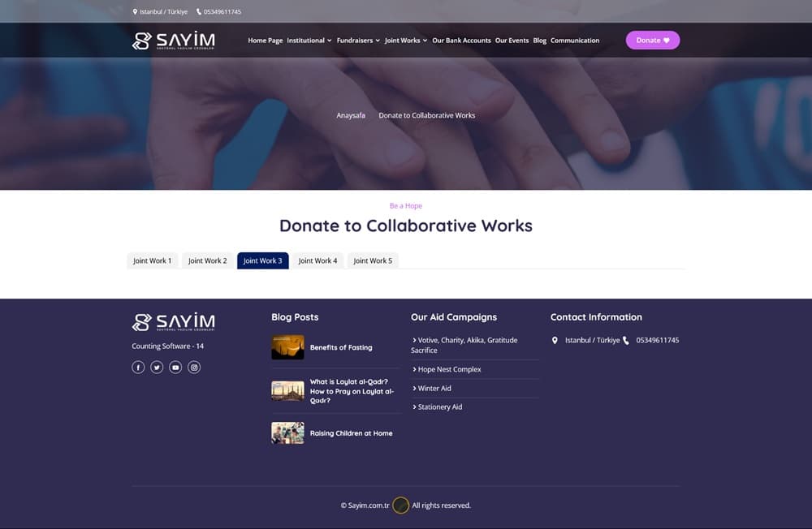Open the Winter Aid campaign link
The width and height of the screenshot is (812, 529).
tap(434, 389)
